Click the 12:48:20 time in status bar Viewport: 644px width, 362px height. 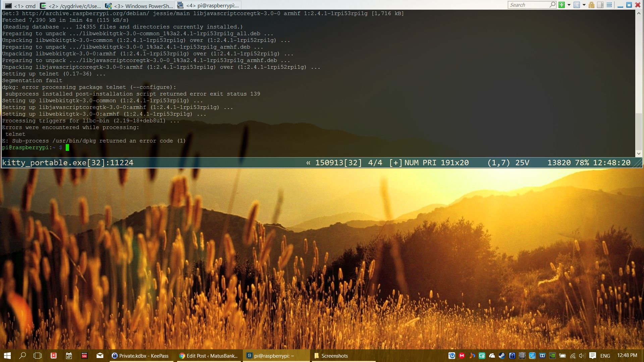coord(612,163)
